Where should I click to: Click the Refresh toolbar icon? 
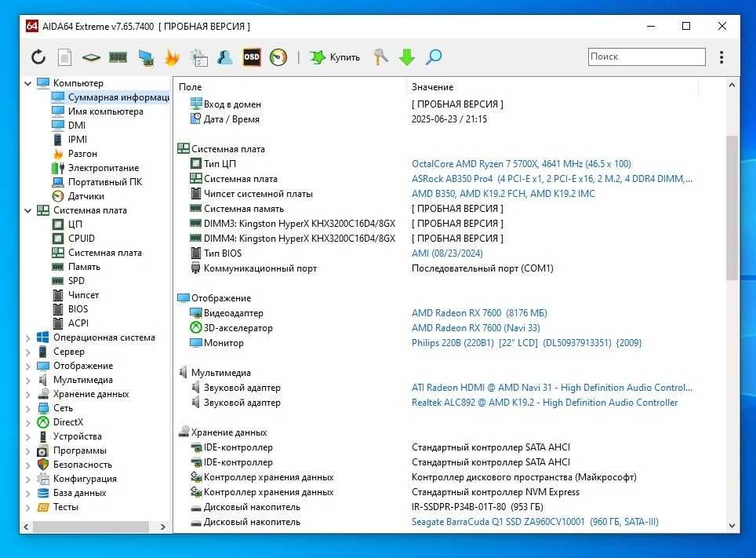tap(38, 57)
